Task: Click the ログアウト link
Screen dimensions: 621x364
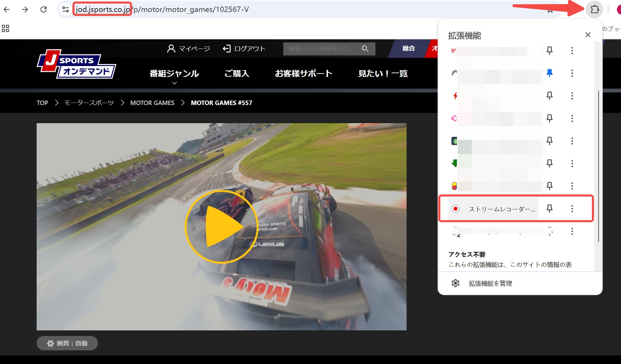Action: click(244, 49)
